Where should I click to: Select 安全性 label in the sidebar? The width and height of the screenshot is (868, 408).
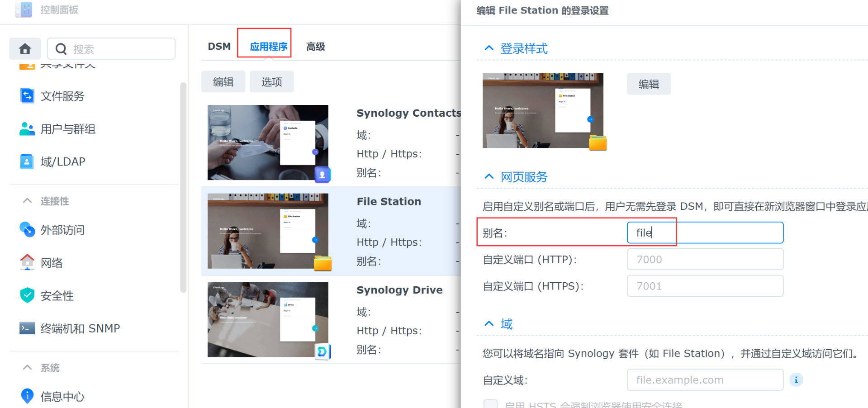(x=57, y=295)
